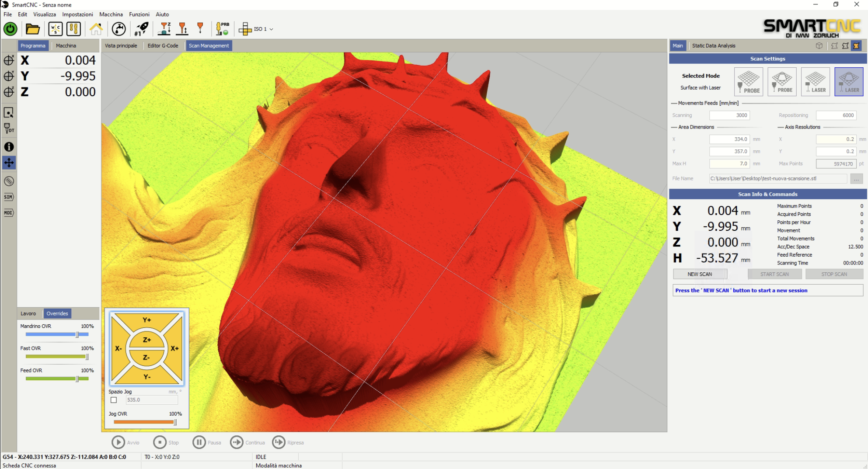Screen dimensions: 868x469
Task: Toggle the Spazio Jog checkbox
Action: point(114,400)
